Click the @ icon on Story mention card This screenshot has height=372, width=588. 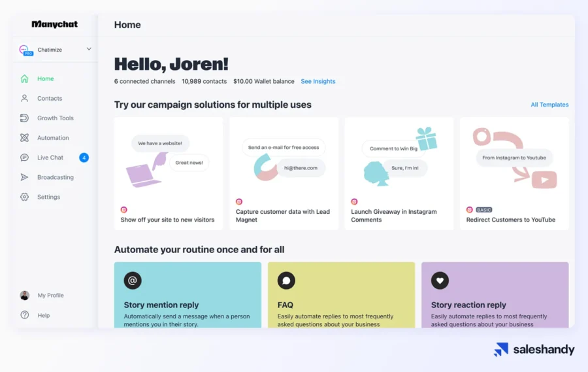click(x=133, y=280)
